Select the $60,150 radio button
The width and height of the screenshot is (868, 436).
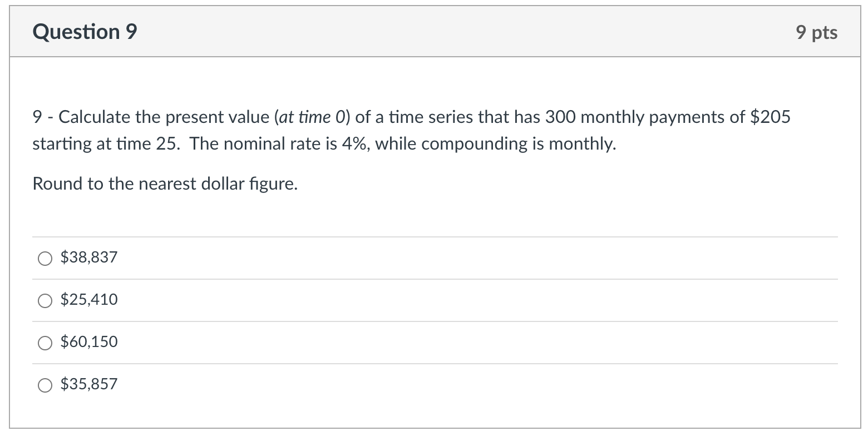click(x=45, y=343)
